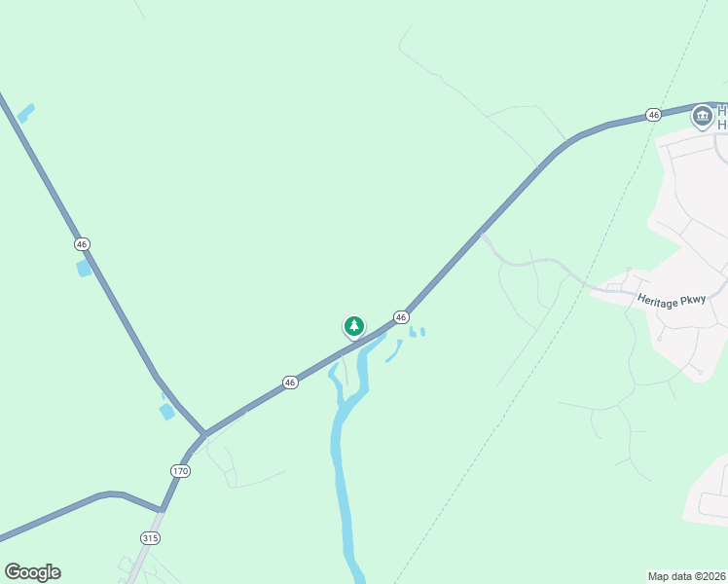728x584 pixels.
Task: Click Route 46 shield beside the park marker
Action: point(401,317)
